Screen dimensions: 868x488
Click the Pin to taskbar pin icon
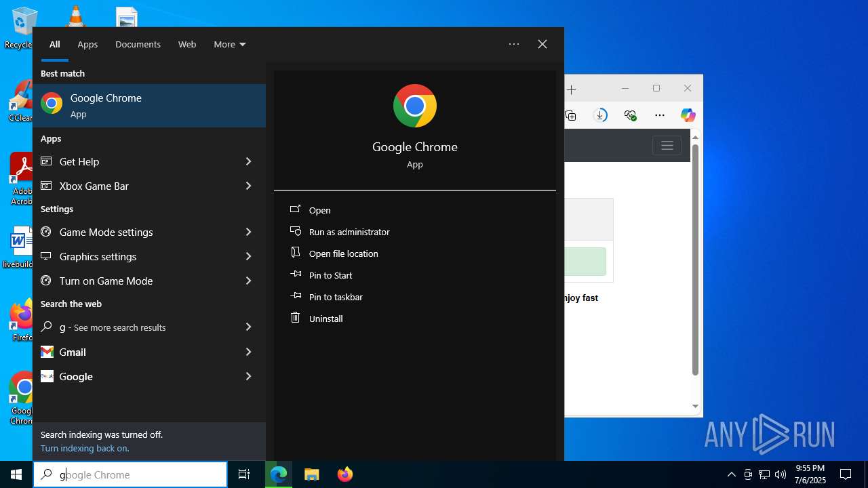pyautogui.click(x=295, y=296)
